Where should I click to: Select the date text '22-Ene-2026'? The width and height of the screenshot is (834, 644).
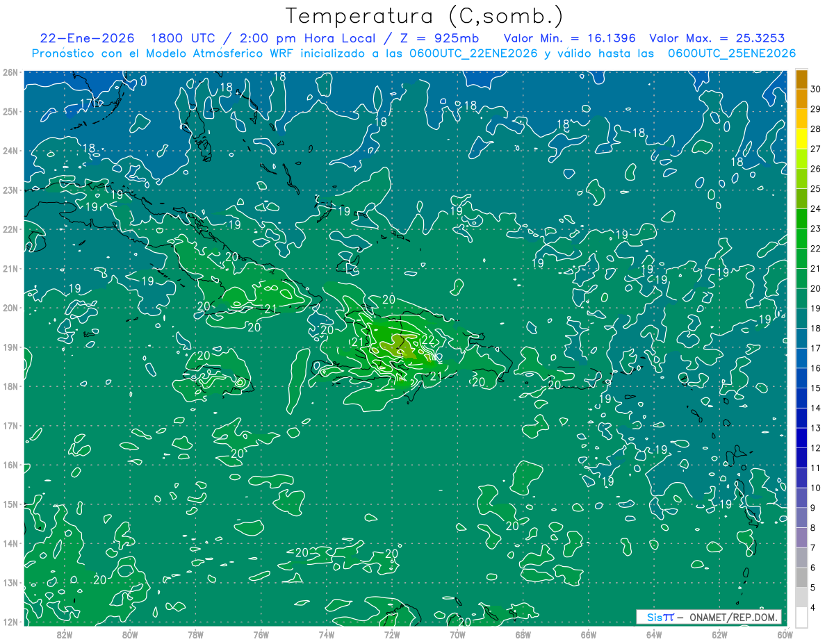pos(87,38)
